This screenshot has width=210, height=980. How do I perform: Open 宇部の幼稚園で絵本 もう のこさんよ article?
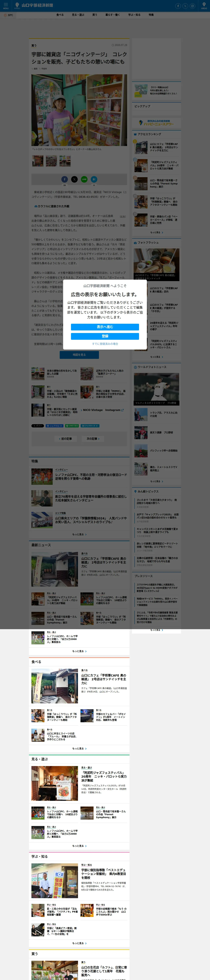click(111, 912)
